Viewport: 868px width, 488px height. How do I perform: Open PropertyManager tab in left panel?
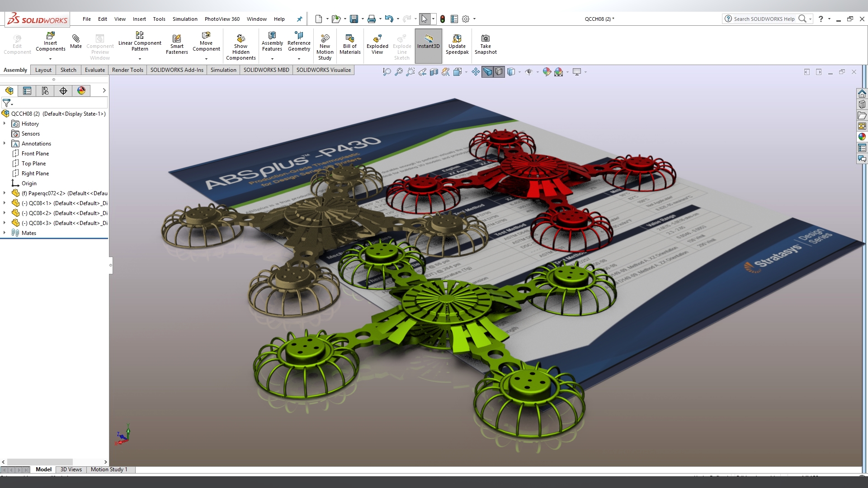pos(27,91)
